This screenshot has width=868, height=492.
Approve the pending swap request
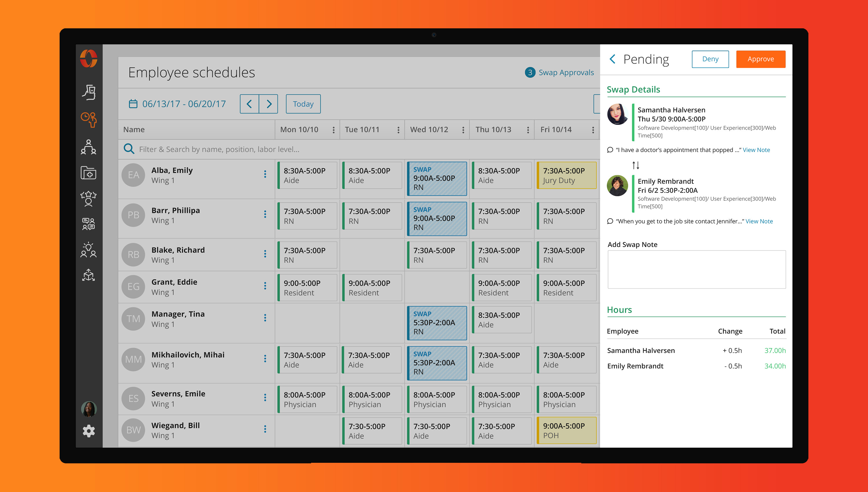760,59
